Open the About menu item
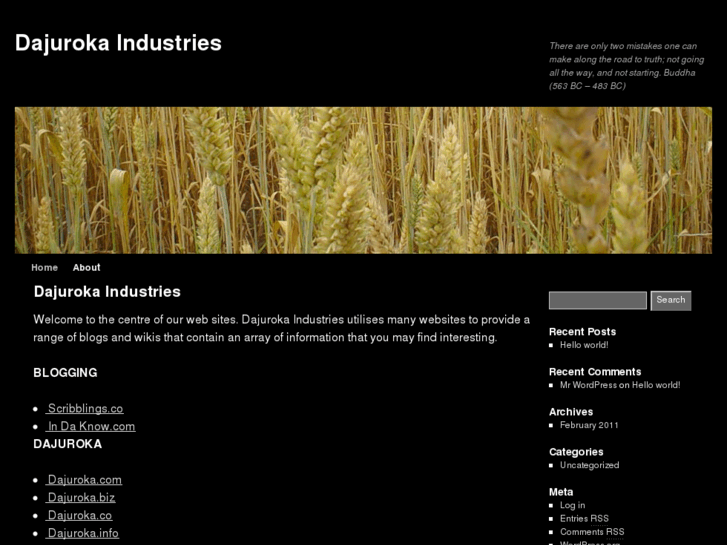This screenshot has width=727, height=545. coord(86,268)
